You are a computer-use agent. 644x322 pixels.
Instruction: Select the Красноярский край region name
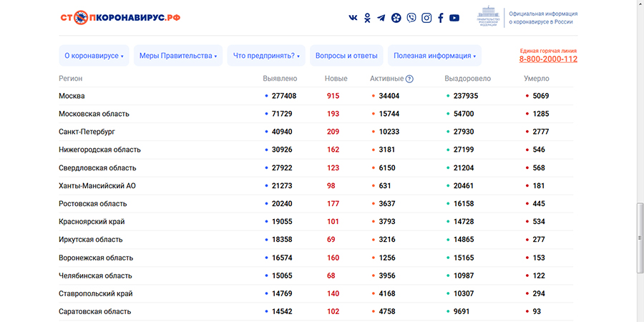tap(92, 222)
